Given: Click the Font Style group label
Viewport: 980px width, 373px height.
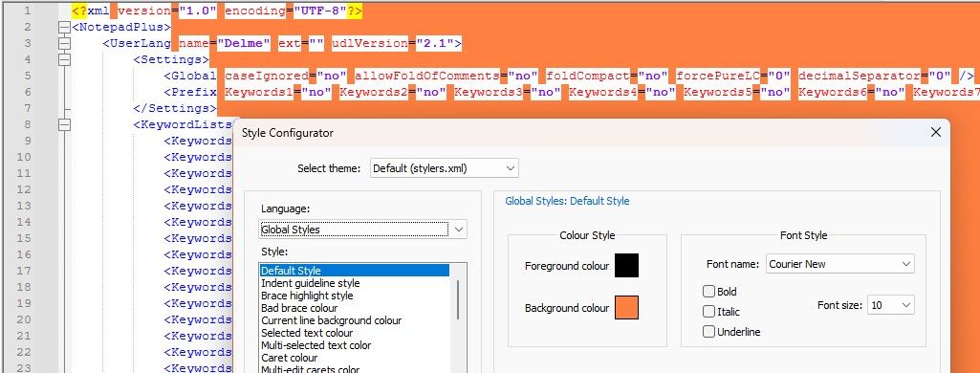Looking at the screenshot, I should 803,235.
